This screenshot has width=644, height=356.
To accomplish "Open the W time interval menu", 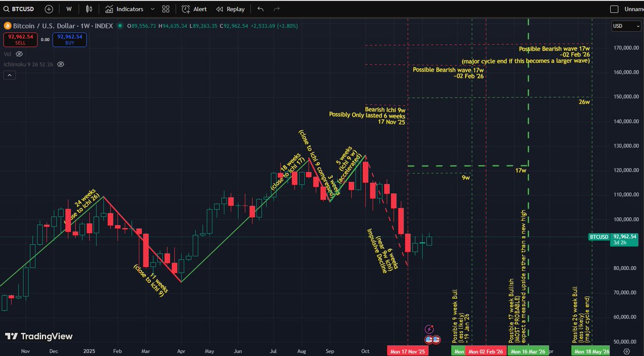I will 69,9.
